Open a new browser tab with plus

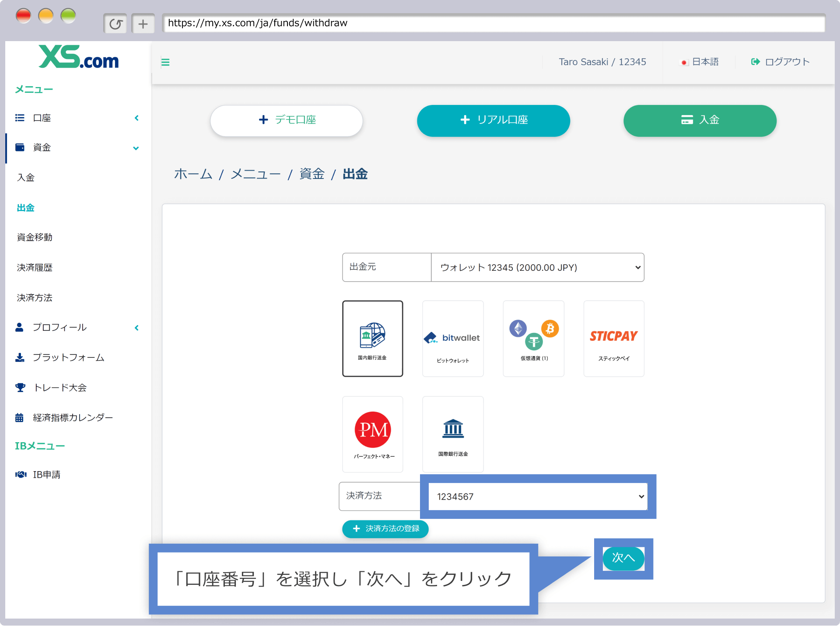point(143,24)
